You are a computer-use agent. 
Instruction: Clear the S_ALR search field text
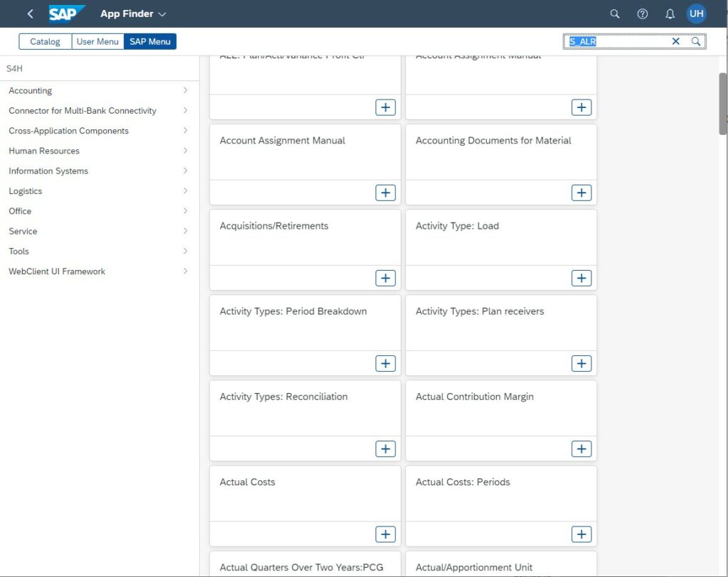[x=675, y=41]
